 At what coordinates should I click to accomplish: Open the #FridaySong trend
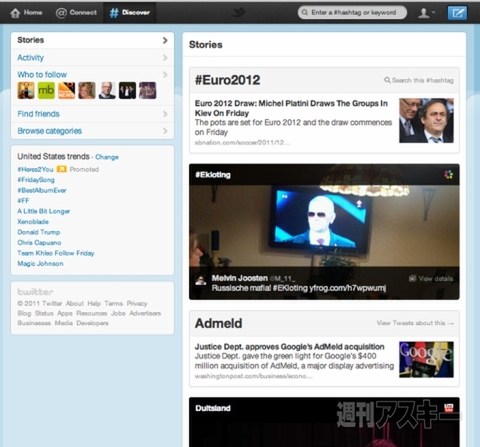36,180
